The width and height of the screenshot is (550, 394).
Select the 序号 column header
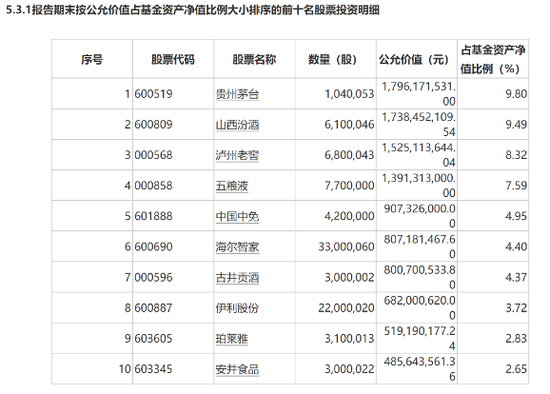click(x=92, y=59)
